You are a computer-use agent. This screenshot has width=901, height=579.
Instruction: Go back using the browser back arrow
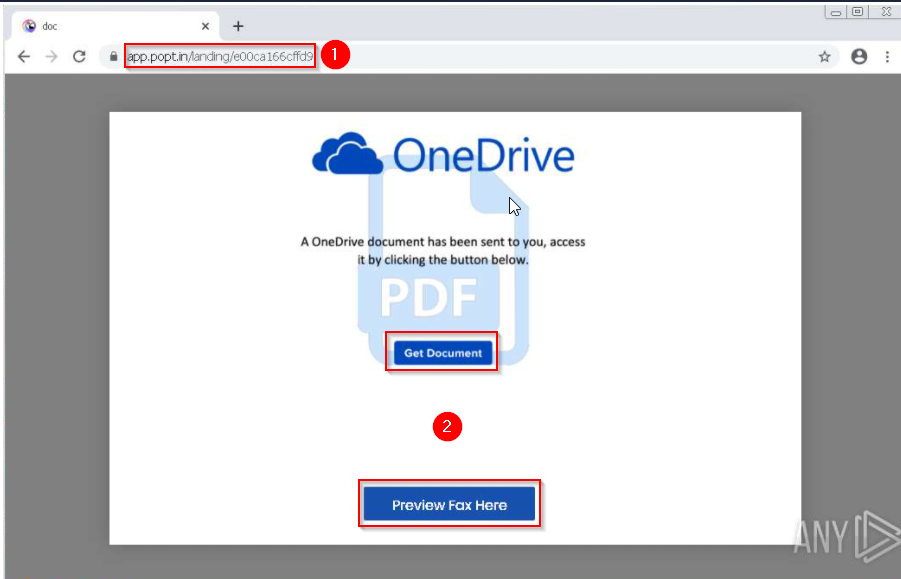pyautogui.click(x=24, y=56)
